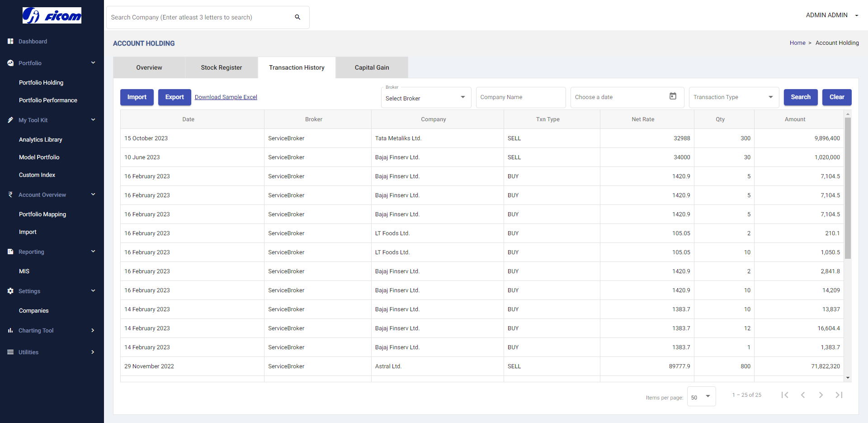Switch to the Overview tab

click(149, 67)
